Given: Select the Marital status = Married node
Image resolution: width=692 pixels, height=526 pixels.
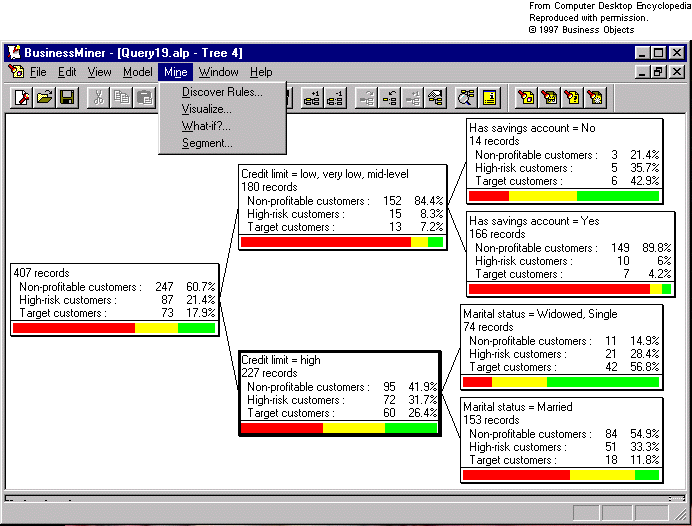Looking at the screenshot, I should 561,440.
